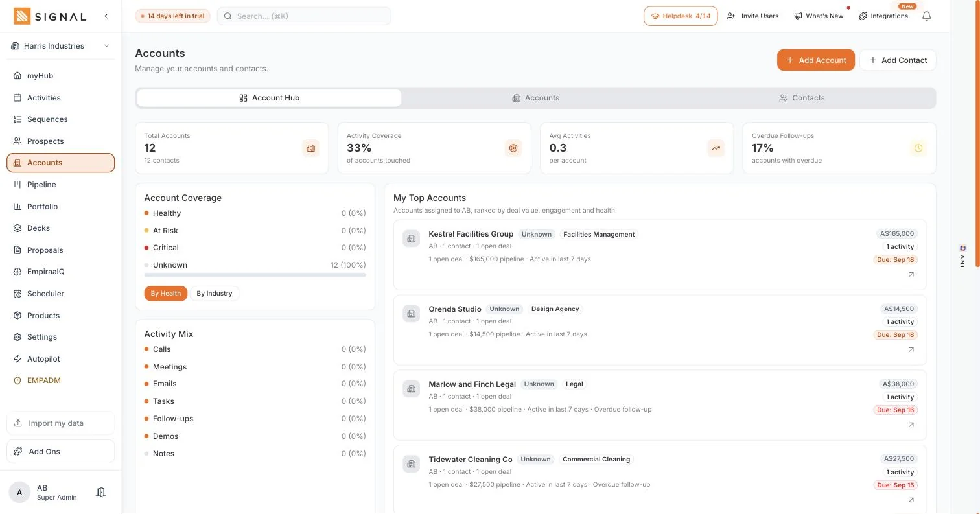The height and width of the screenshot is (514, 980).
Task: Click the AB user avatar
Action: 19,493
